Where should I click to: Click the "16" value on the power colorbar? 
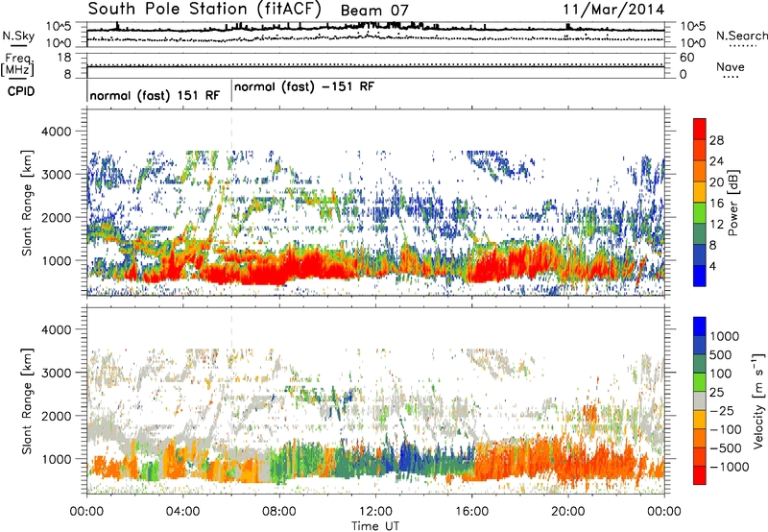[716, 204]
